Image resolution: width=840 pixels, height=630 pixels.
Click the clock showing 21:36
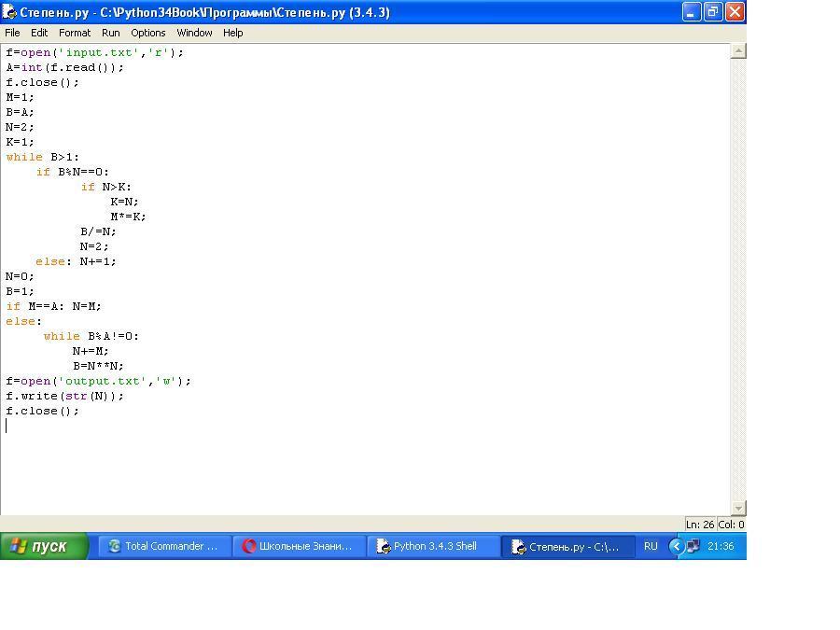point(721,546)
